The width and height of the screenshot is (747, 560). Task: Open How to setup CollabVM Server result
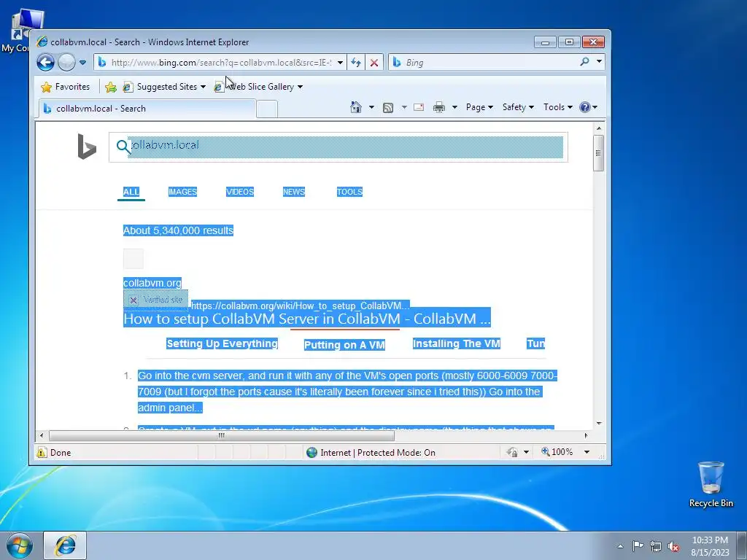(x=307, y=319)
